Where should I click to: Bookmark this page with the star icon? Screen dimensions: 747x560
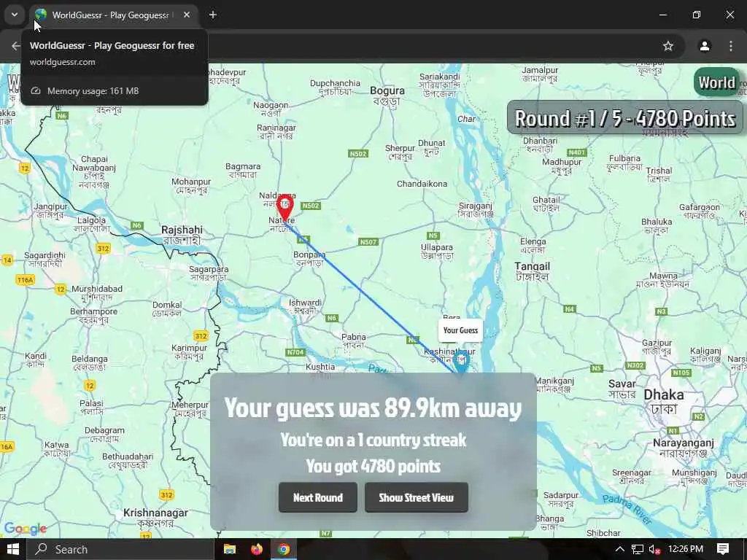pos(668,46)
